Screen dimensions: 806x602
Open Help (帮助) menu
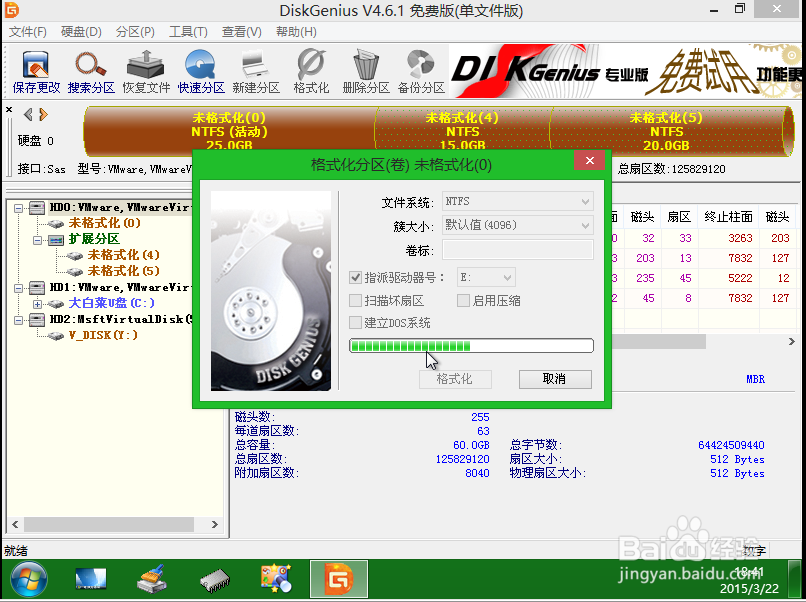pos(296,32)
